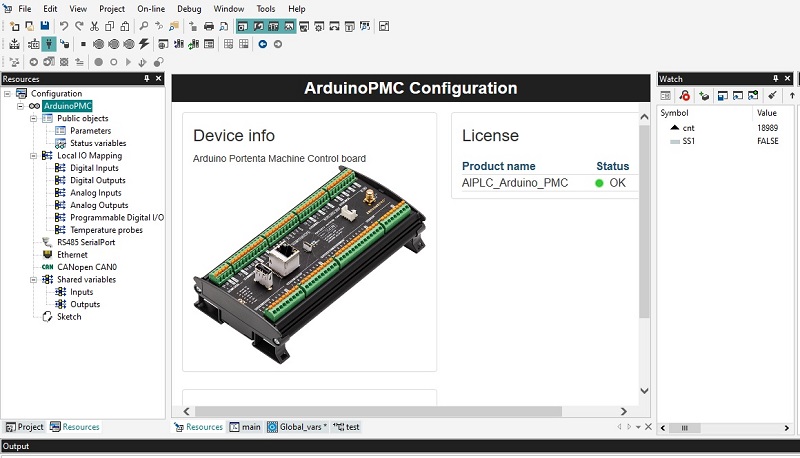
Task: Click the step-down arrow debug icon
Action: [142, 62]
